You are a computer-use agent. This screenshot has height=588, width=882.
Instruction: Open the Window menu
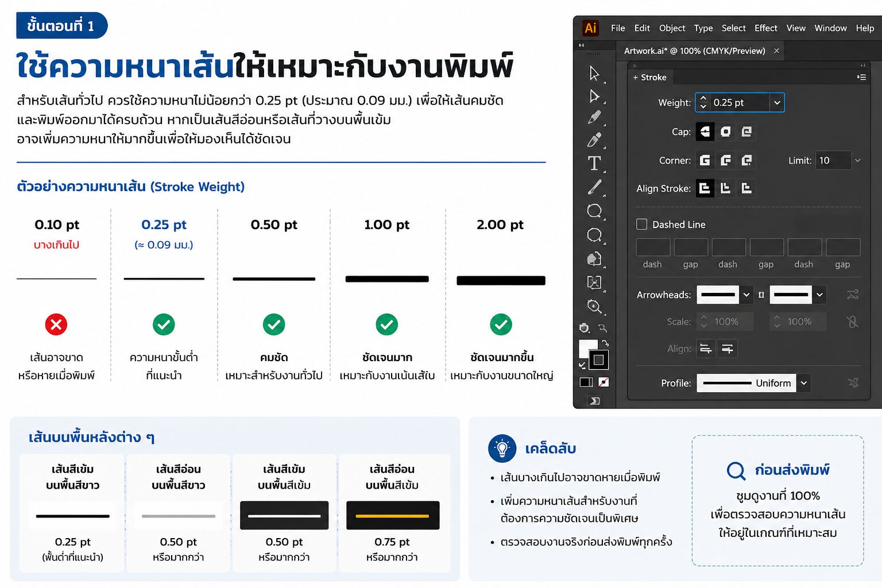(x=830, y=28)
